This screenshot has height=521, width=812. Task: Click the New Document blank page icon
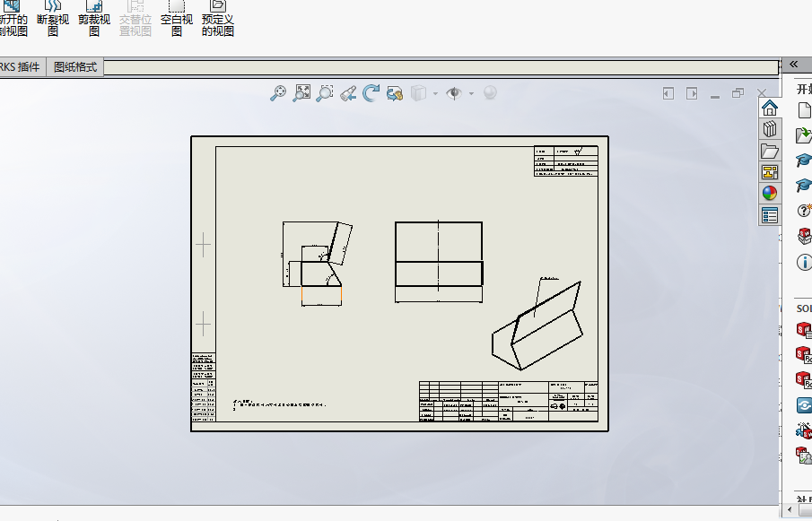coord(804,110)
